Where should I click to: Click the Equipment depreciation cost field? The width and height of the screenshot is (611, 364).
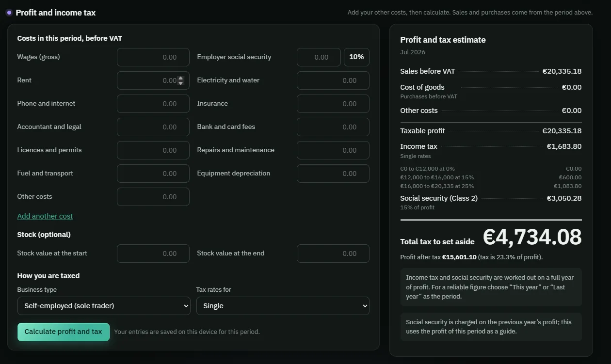click(333, 174)
